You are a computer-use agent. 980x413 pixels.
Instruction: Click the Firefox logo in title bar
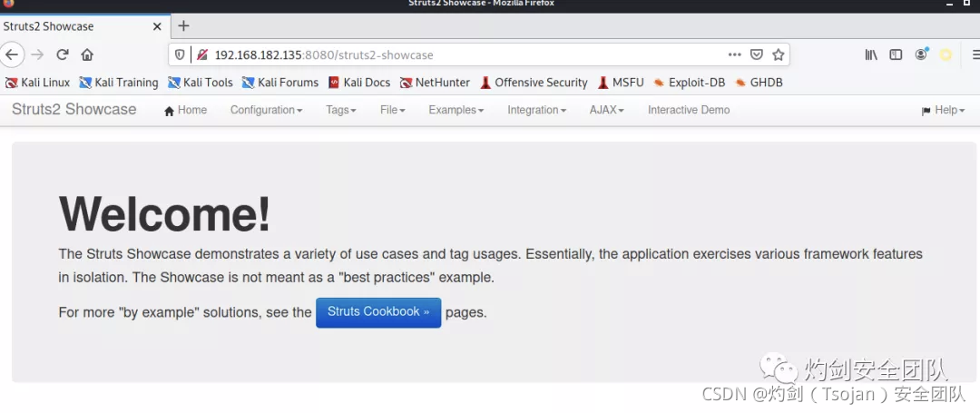[x=8, y=3]
